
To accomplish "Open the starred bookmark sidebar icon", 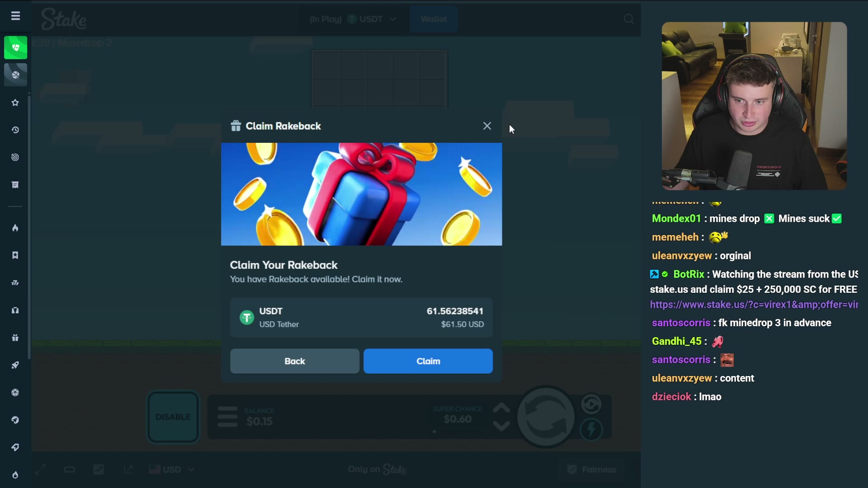I will [x=15, y=255].
